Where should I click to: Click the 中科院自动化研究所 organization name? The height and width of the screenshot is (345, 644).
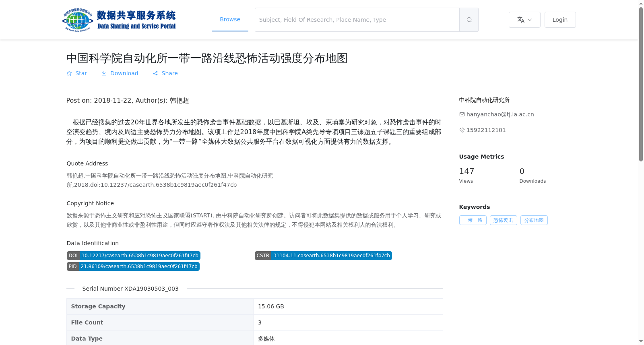coord(484,100)
